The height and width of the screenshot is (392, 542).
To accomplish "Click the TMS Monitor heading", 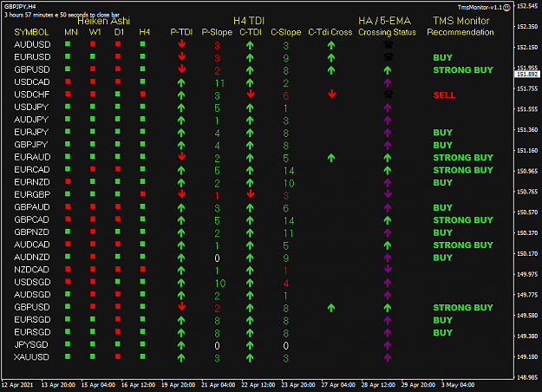I will (461, 21).
